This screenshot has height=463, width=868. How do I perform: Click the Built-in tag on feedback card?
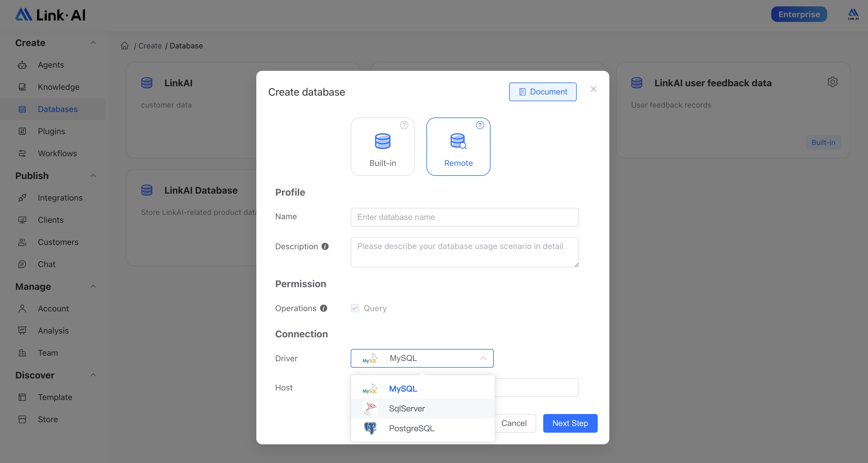823,142
